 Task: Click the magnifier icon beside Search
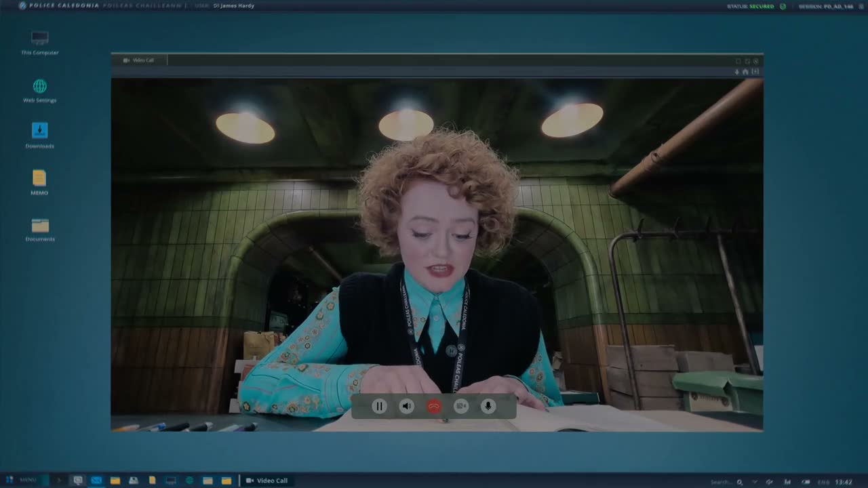pos(740,482)
